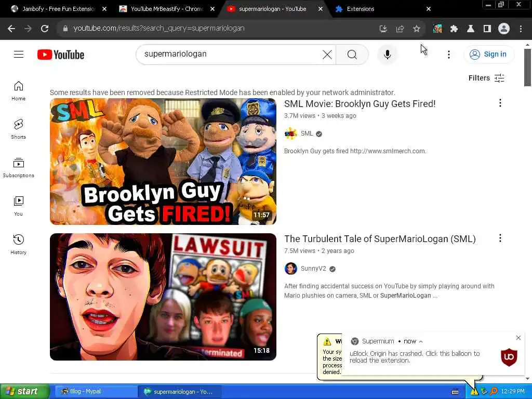This screenshot has width=532, height=399.
Task: Click the Chrome Labs flask icon
Action: pos(471,29)
